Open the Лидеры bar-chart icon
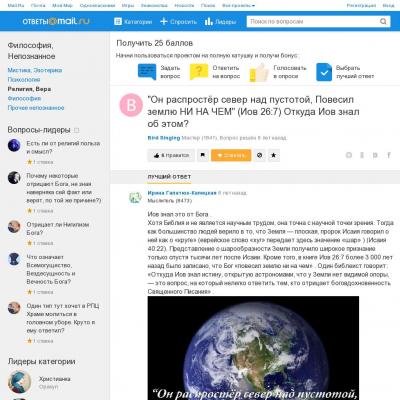Image resolution: width=400 pixels, height=400 pixels. click(209, 21)
